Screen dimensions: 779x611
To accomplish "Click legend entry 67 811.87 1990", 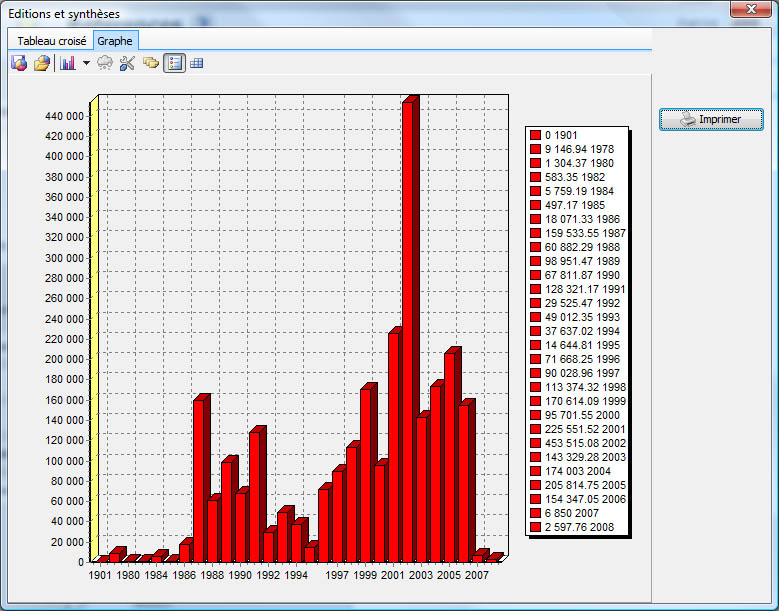I will coord(575,275).
